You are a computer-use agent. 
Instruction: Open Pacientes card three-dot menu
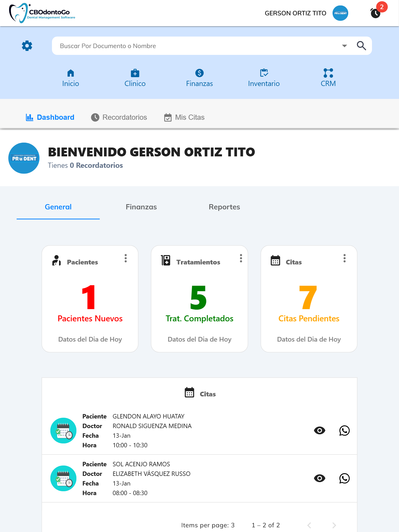click(126, 258)
